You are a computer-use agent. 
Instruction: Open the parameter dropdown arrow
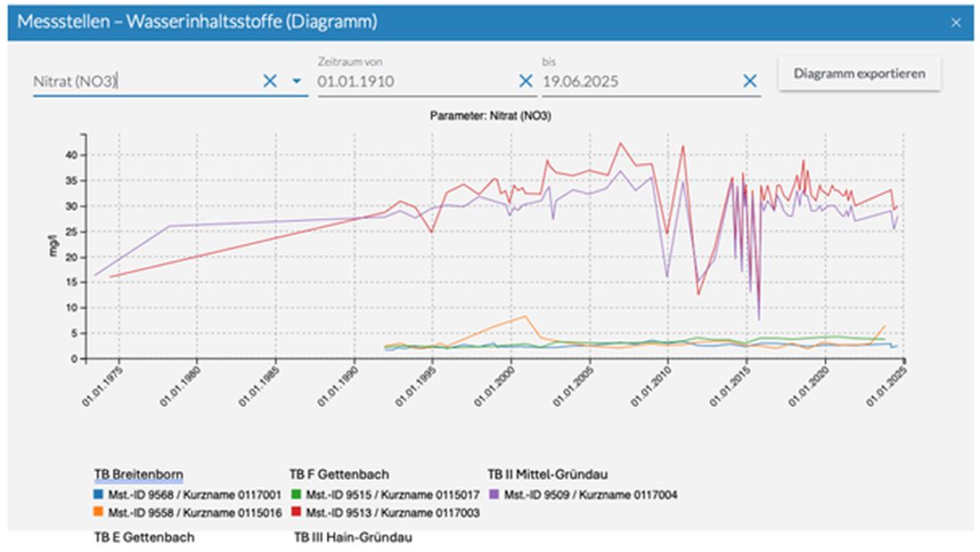[x=297, y=81]
